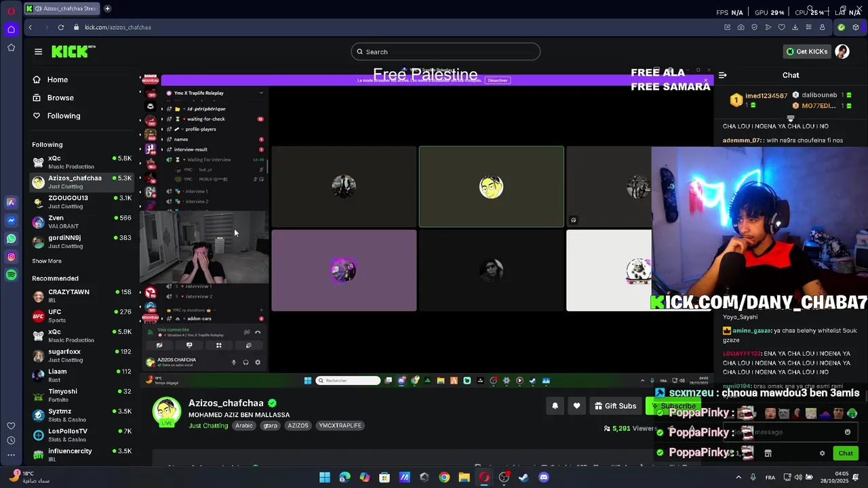Follow channel with heart button

(x=576, y=406)
